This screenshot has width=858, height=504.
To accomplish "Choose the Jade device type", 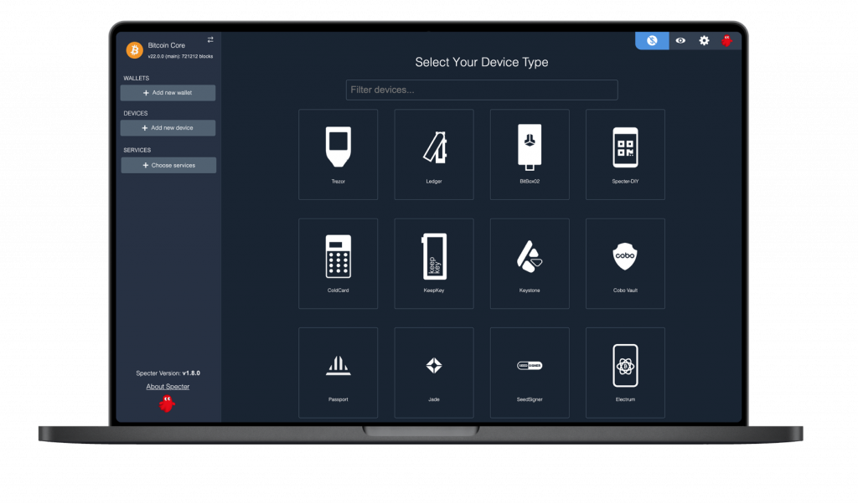I will click(x=433, y=372).
